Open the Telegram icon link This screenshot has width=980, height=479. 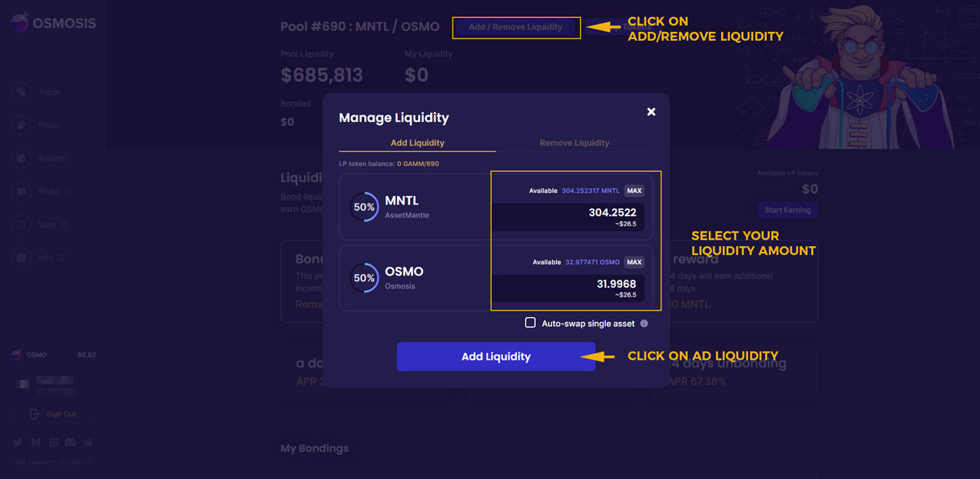88,442
